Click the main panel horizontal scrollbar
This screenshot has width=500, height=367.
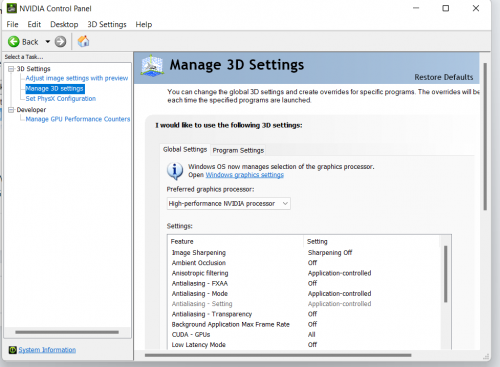[x=278, y=355]
